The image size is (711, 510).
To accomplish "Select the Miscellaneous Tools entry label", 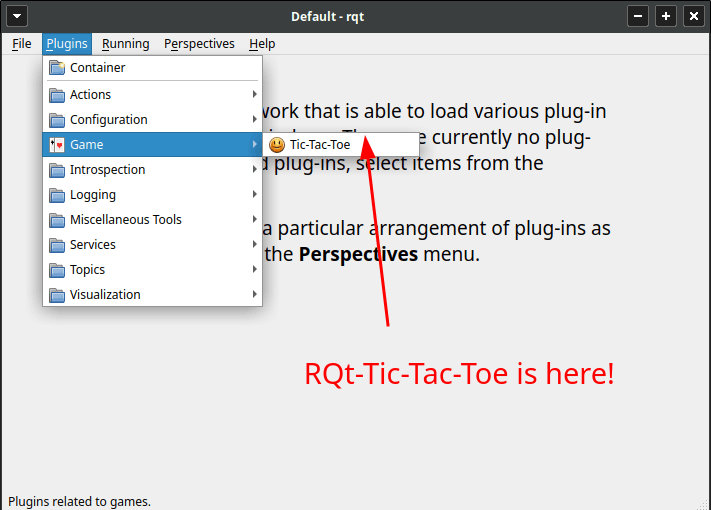I will (x=126, y=220).
